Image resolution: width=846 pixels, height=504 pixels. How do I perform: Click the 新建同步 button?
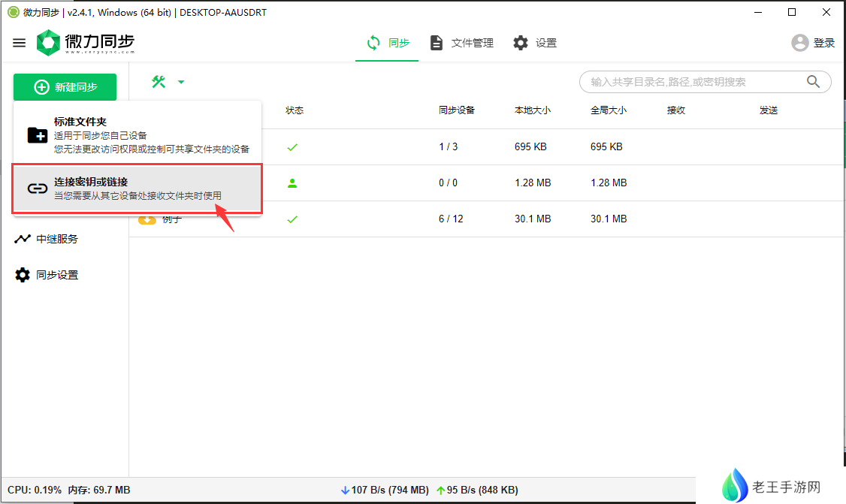[65, 87]
